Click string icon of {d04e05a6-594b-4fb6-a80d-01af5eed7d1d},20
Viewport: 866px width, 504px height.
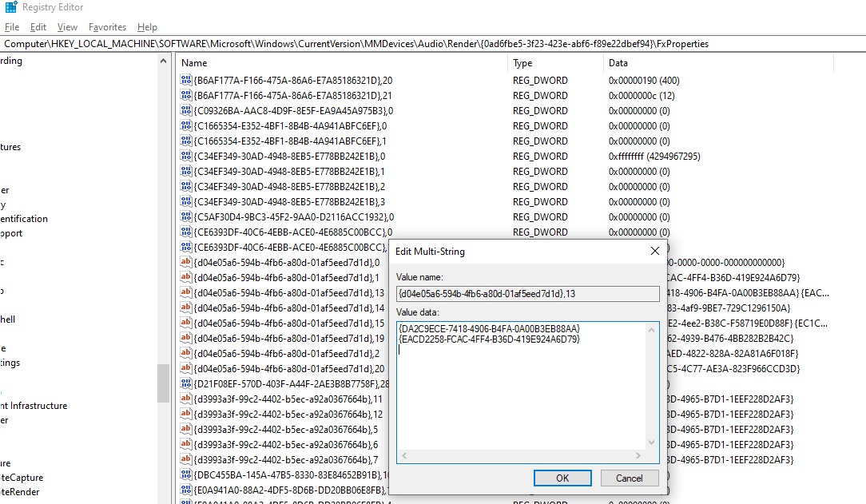click(x=186, y=369)
